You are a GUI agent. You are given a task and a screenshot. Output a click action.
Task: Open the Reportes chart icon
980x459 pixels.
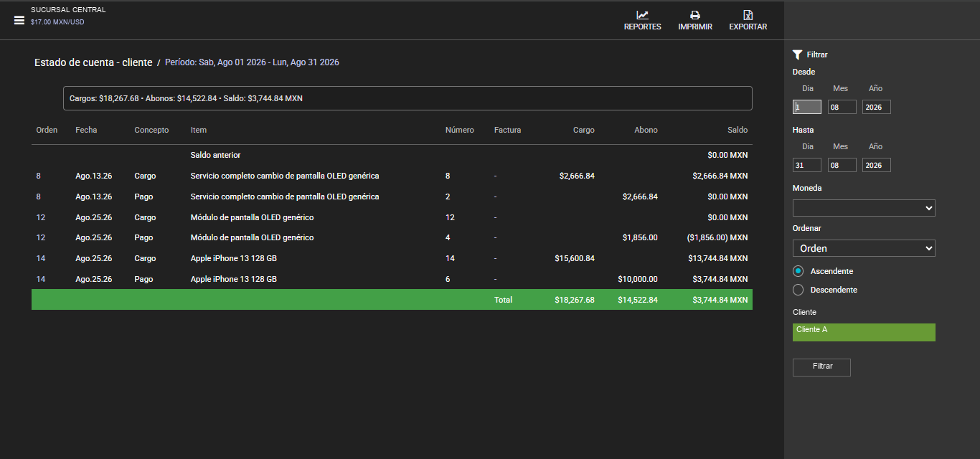[642, 15]
